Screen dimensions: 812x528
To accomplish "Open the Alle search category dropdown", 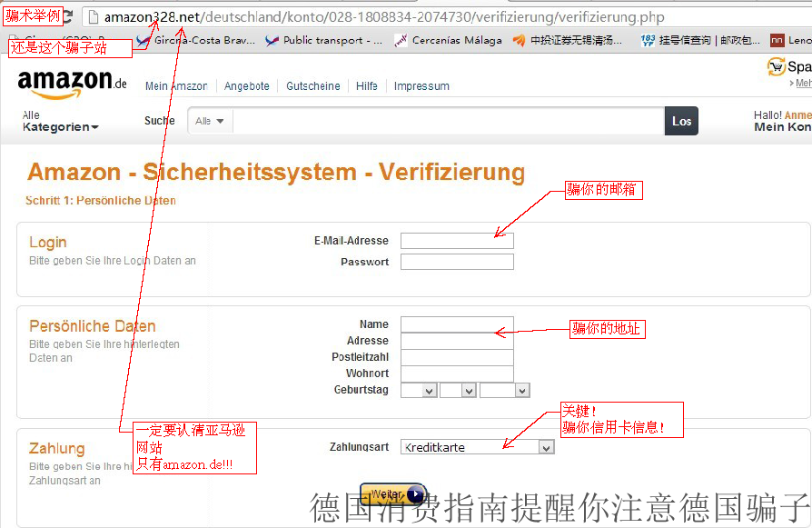I will pyautogui.click(x=210, y=121).
